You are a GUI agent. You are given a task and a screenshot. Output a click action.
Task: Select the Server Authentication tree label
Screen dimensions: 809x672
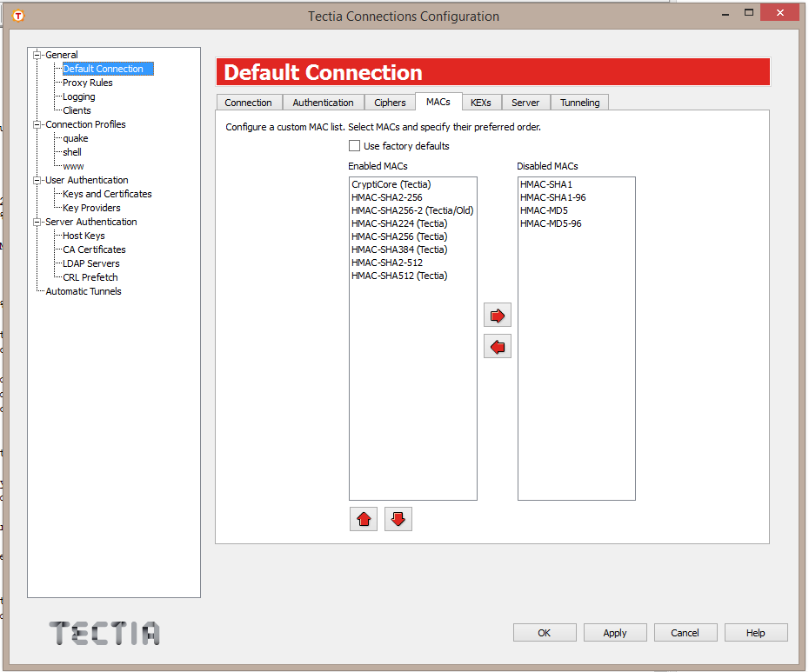[90, 222]
